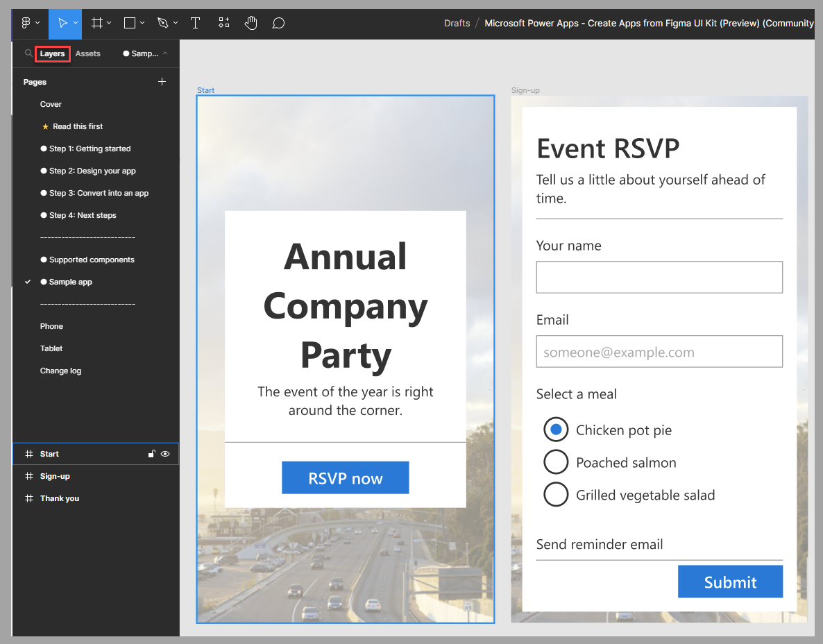Click the file title in the top bar

point(649,23)
